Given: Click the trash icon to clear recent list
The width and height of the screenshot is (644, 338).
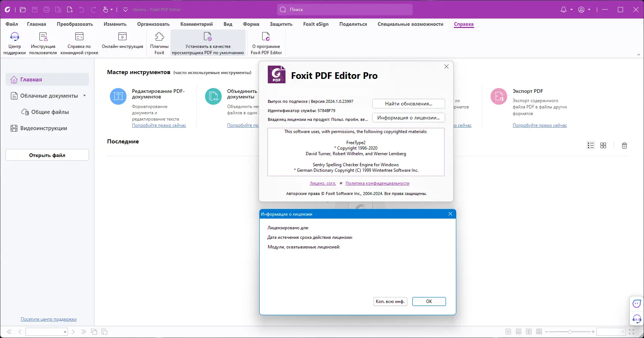Looking at the screenshot, I should (624, 146).
